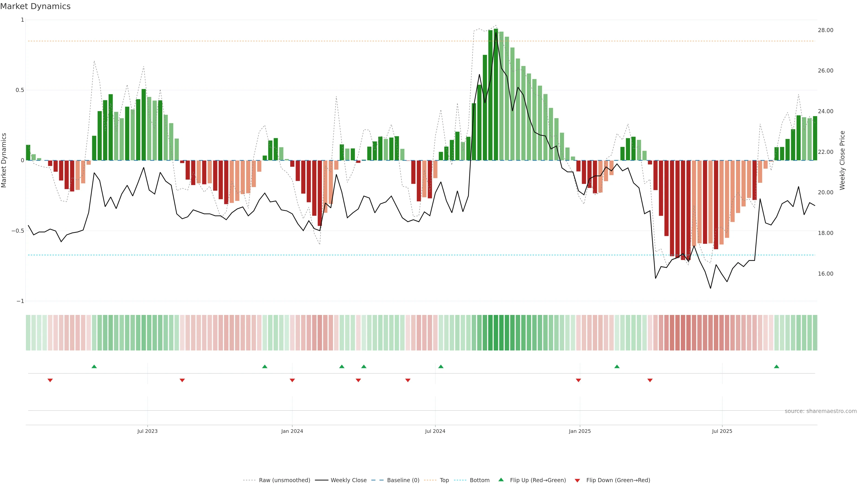Click the darkest green heatmap strip cell

(496, 332)
